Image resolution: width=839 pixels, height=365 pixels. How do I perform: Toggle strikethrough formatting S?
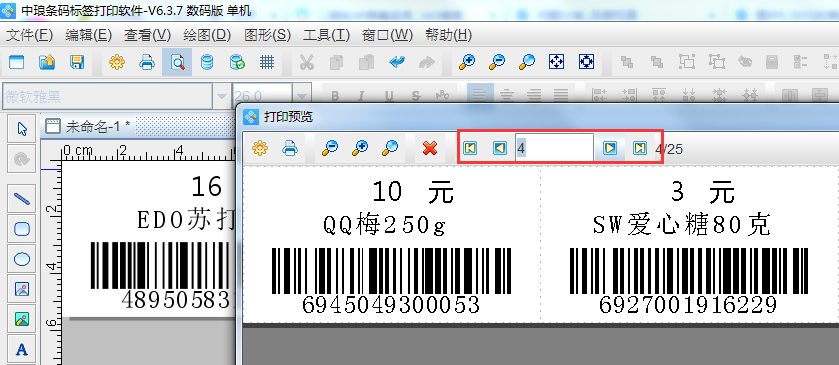416,96
